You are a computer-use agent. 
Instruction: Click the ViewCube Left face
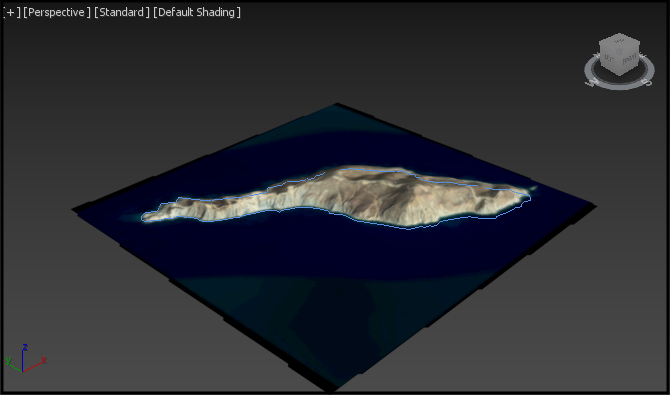(610, 58)
